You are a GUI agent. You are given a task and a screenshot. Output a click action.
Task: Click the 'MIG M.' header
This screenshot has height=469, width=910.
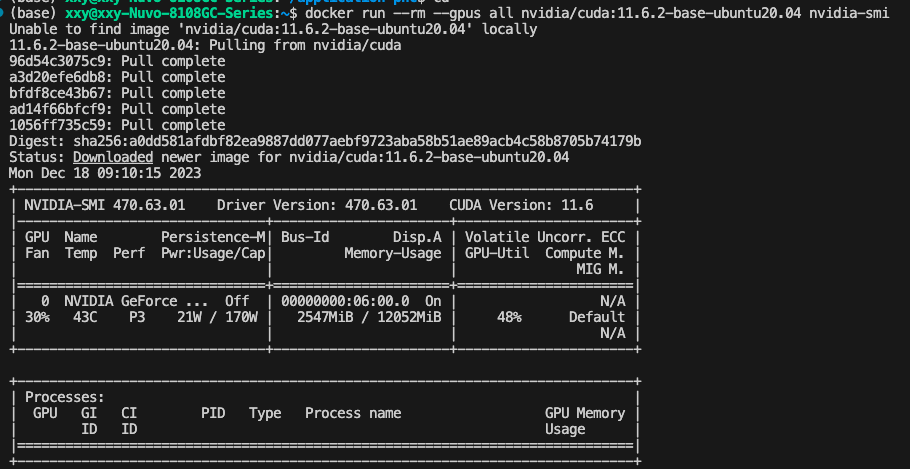601,269
